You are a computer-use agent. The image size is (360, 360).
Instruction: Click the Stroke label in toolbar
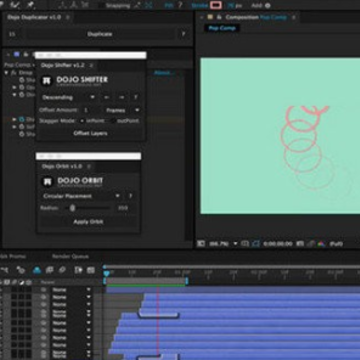point(200,6)
